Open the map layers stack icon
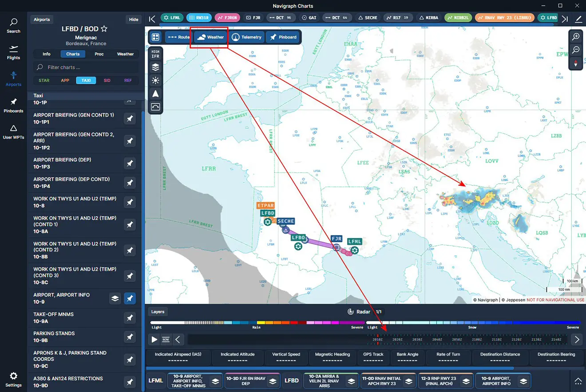586x392 pixels. pos(155,67)
